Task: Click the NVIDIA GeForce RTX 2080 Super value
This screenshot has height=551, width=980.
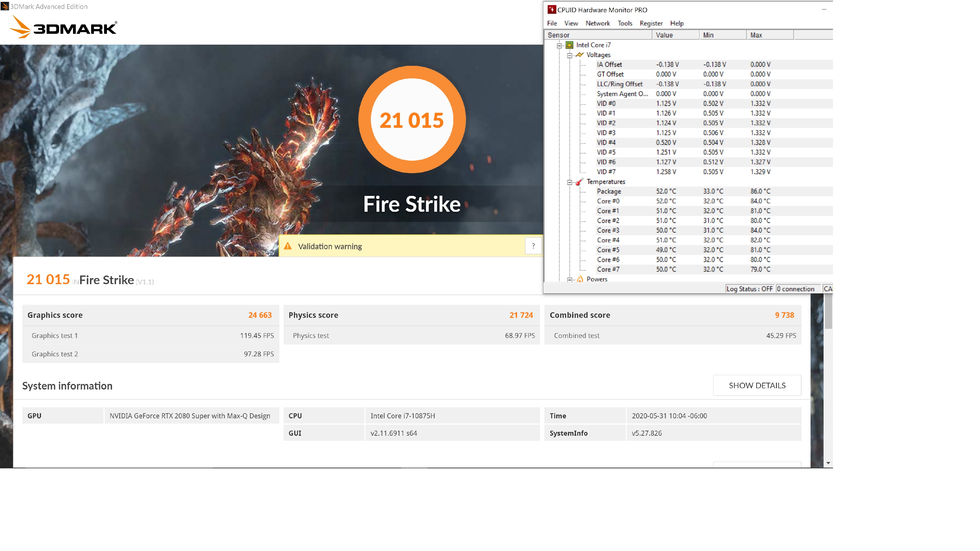Action: click(190, 416)
